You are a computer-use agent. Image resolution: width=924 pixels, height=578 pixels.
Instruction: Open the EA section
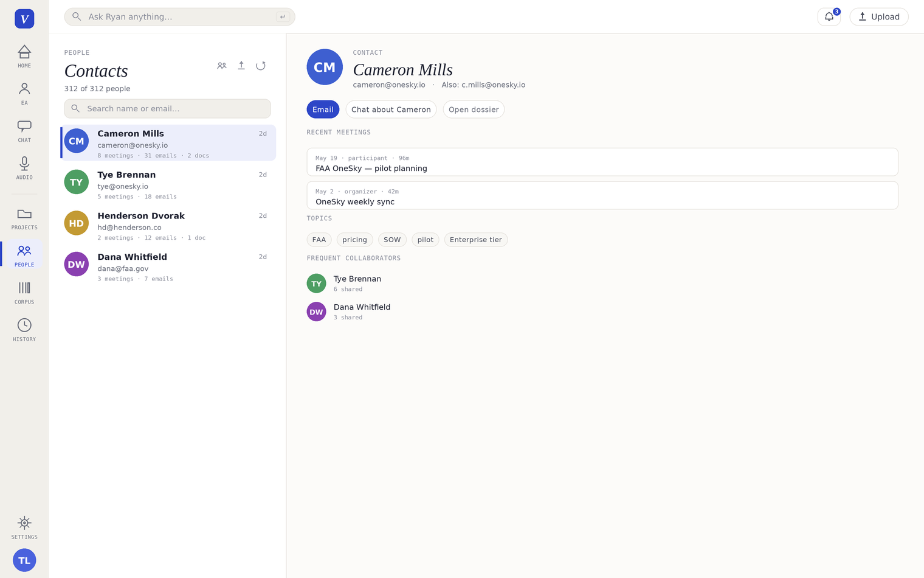(24, 94)
